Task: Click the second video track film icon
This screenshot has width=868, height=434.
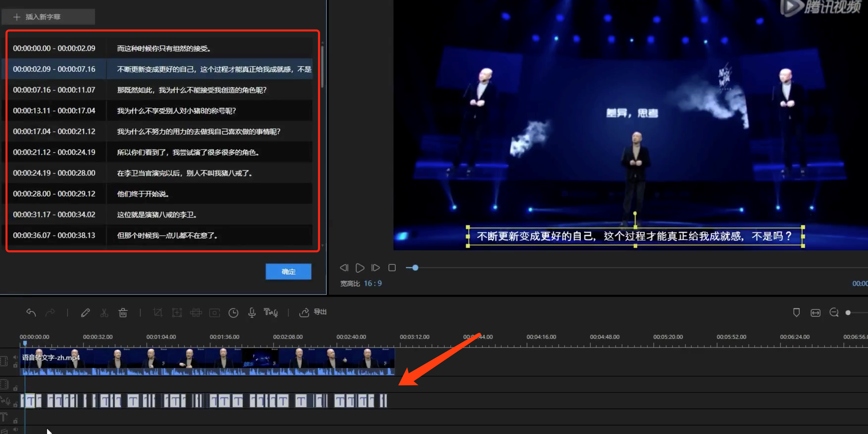Action: [x=4, y=384]
